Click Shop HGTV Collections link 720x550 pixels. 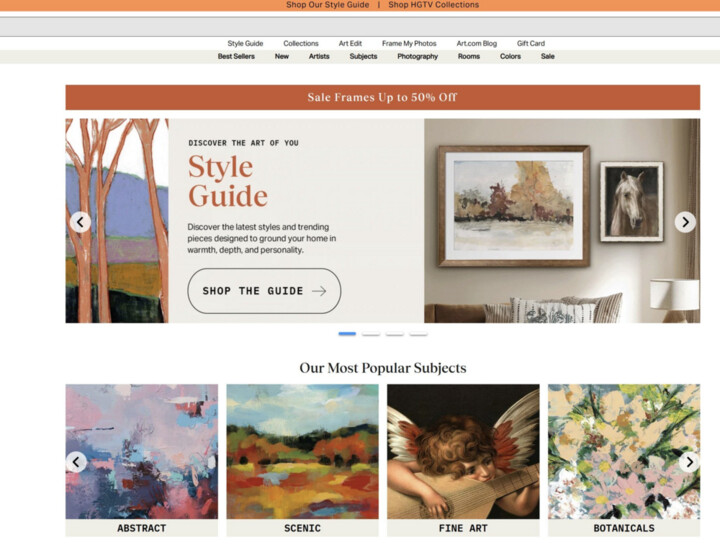[433, 5]
